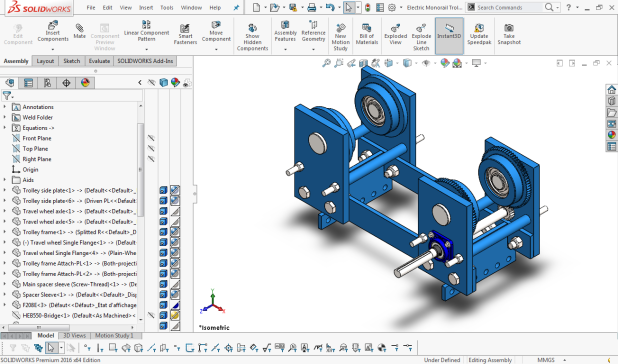The width and height of the screenshot is (618, 364).
Task: Open Assembly Features tool
Action: point(285,31)
